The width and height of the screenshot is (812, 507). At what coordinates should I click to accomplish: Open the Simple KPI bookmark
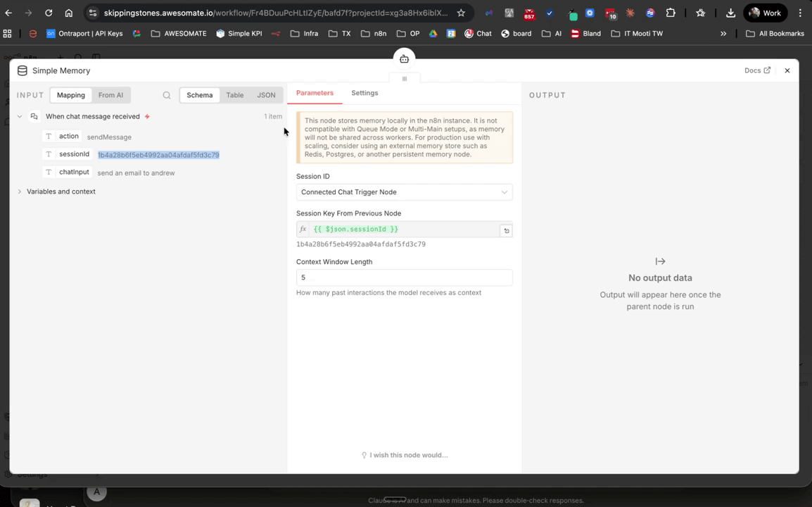(239, 33)
